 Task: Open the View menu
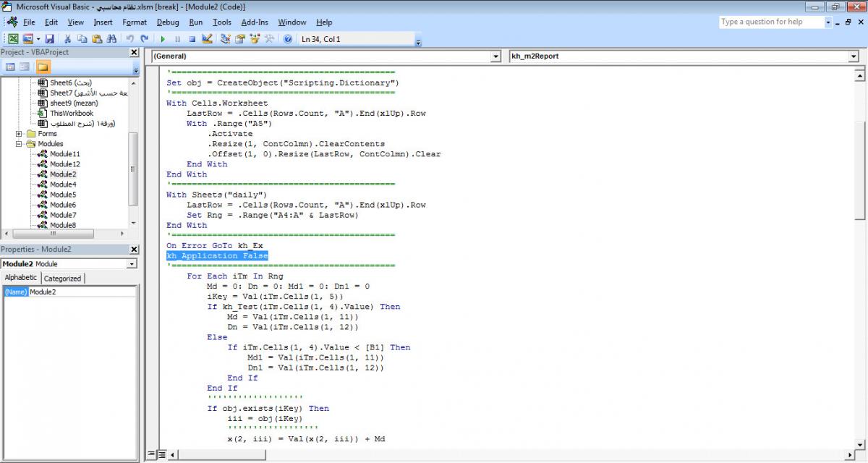76,22
